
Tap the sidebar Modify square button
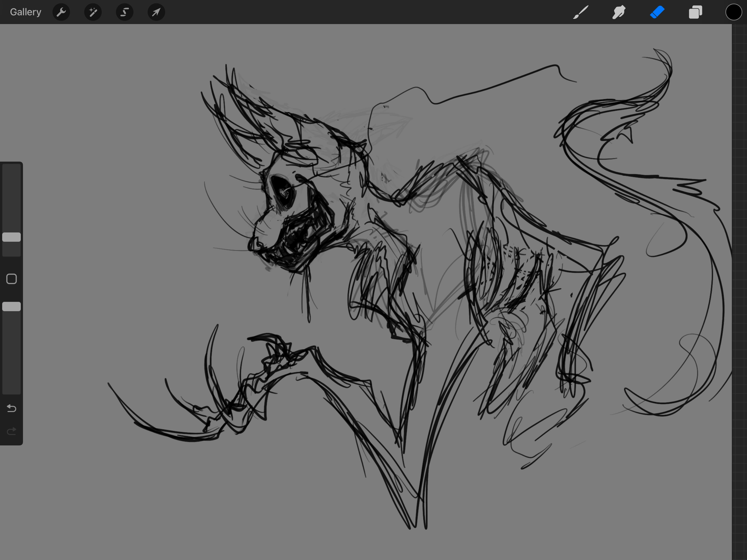[x=11, y=279]
